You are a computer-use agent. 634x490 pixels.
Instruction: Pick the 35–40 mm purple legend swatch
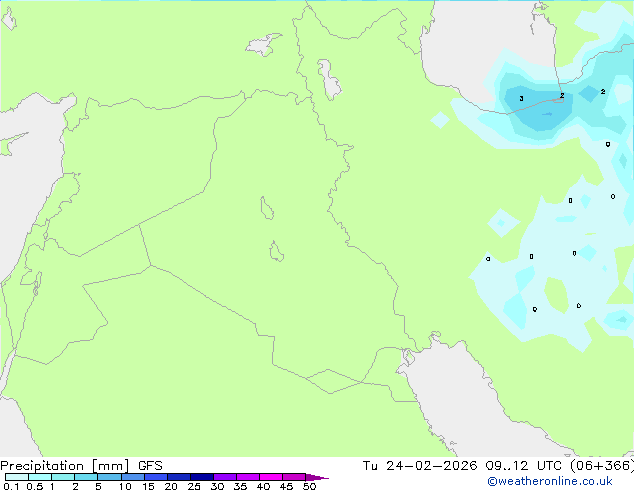[248, 477]
